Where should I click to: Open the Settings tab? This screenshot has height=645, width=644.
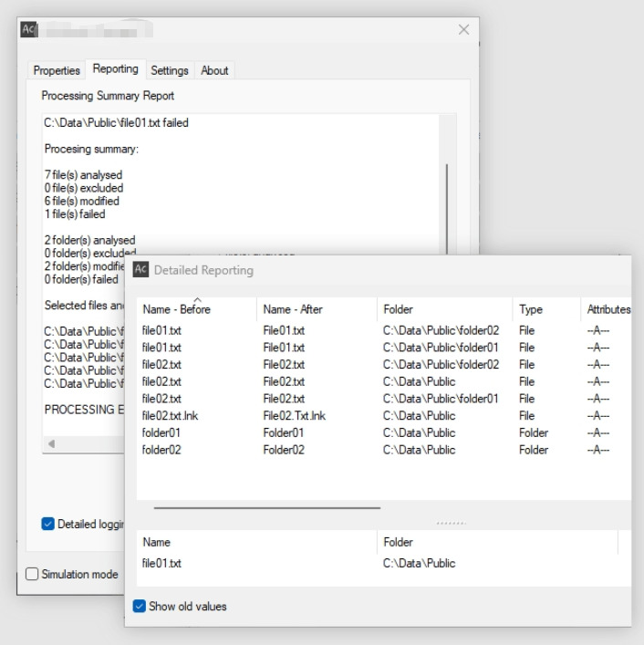(x=170, y=70)
